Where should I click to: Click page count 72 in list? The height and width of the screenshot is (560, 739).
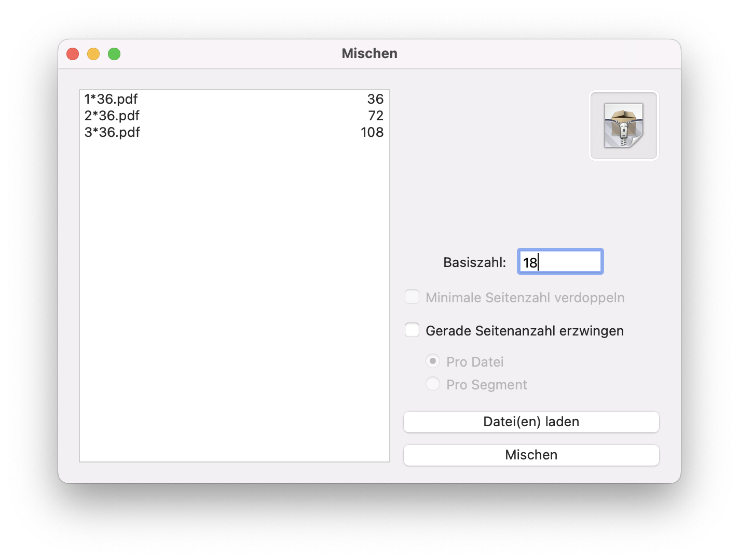[x=376, y=116]
